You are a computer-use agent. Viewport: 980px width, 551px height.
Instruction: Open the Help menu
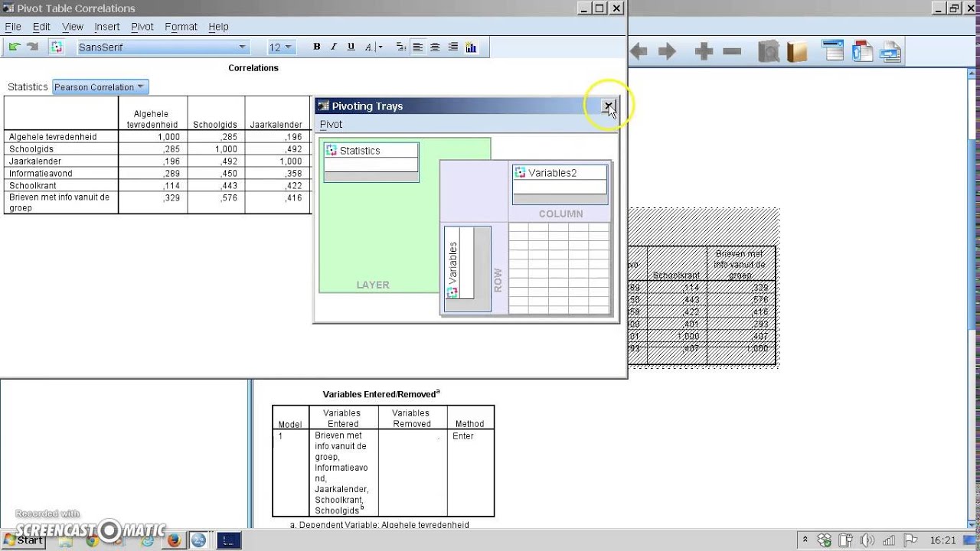[x=219, y=26]
